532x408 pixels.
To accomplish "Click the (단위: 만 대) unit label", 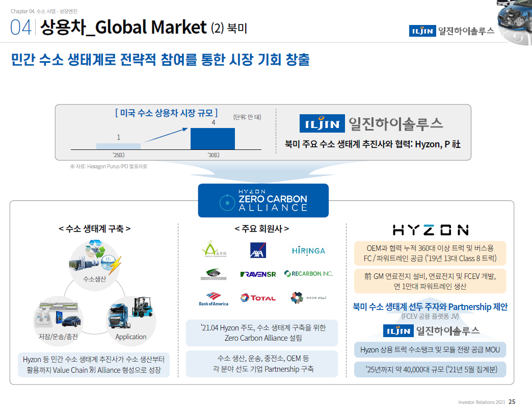I will pyautogui.click(x=247, y=117).
